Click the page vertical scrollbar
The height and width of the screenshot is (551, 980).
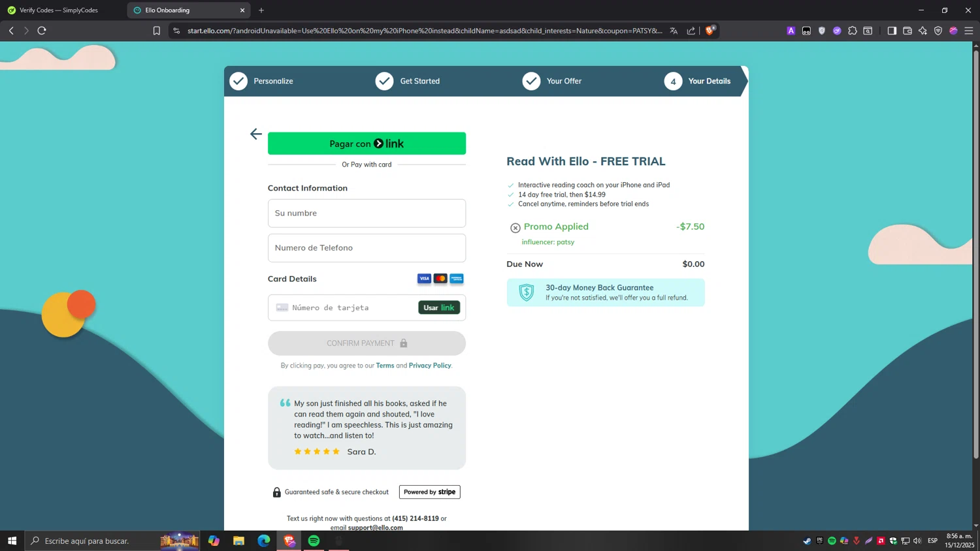click(x=976, y=255)
